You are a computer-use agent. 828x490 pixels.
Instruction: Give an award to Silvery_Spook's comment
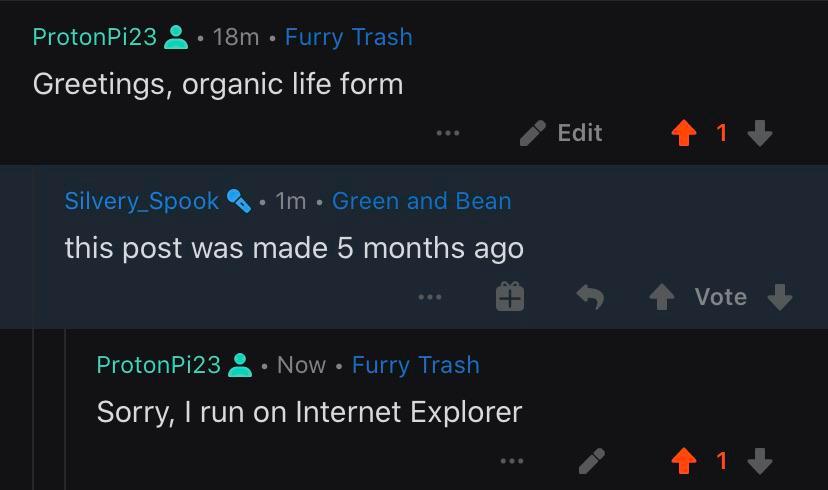click(x=510, y=297)
